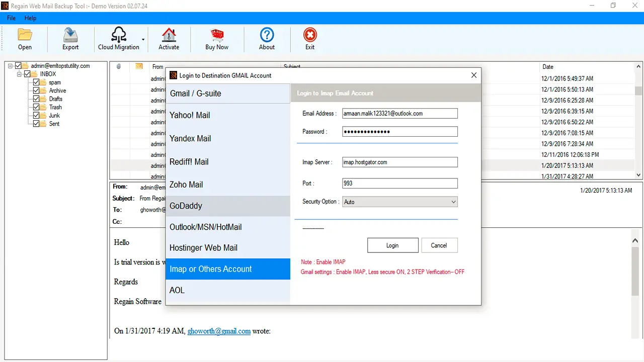
Task: Uncheck the admin@emltopstutility.com checkbox
Action: [19, 66]
